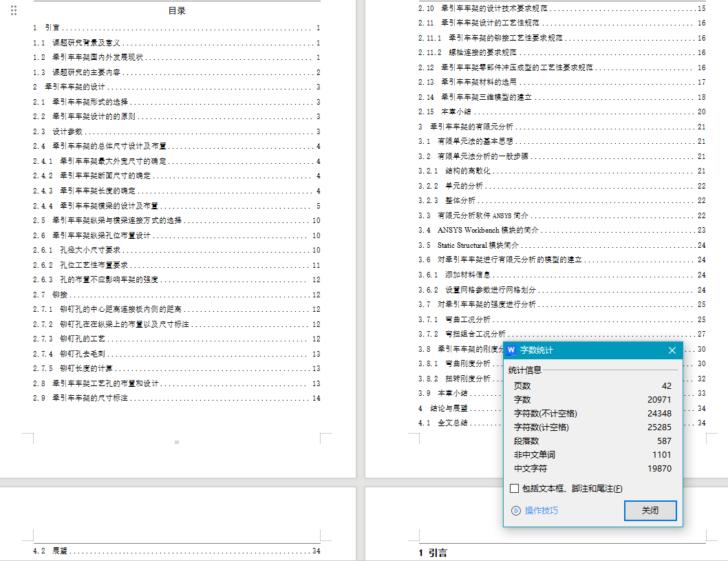
Task: Open TOC entry 2.10 设计技术要求规范
Action: point(561,8)
